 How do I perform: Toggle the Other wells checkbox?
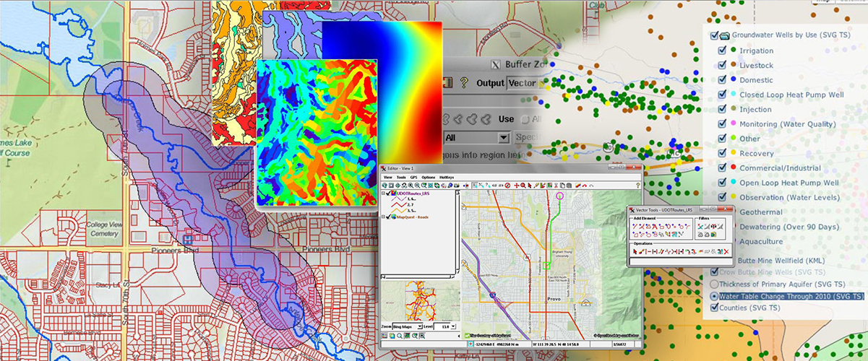[x=722, y=139]
